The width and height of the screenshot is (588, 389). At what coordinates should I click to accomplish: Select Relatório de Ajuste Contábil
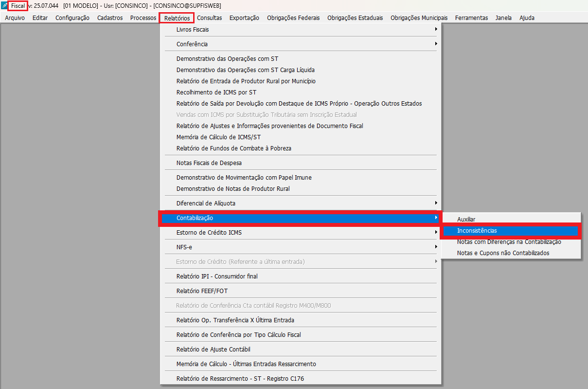pyautogui.click(x=301, y=350)
